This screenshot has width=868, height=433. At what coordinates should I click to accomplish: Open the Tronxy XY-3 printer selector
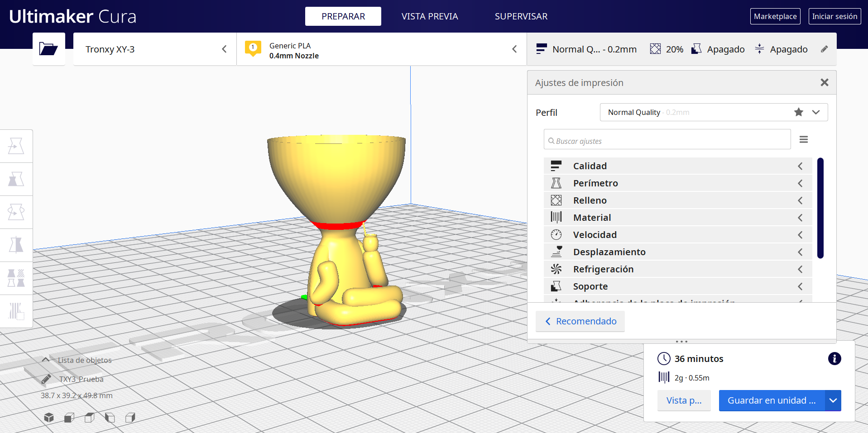click(x=155, y=49)
